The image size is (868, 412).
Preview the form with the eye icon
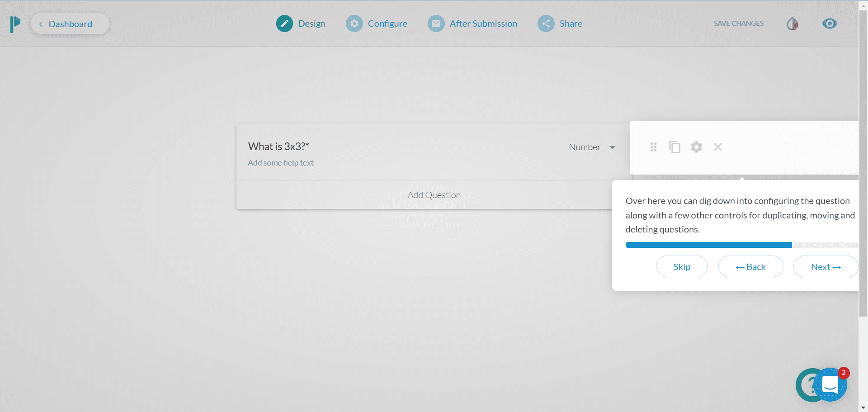[830, 24]
